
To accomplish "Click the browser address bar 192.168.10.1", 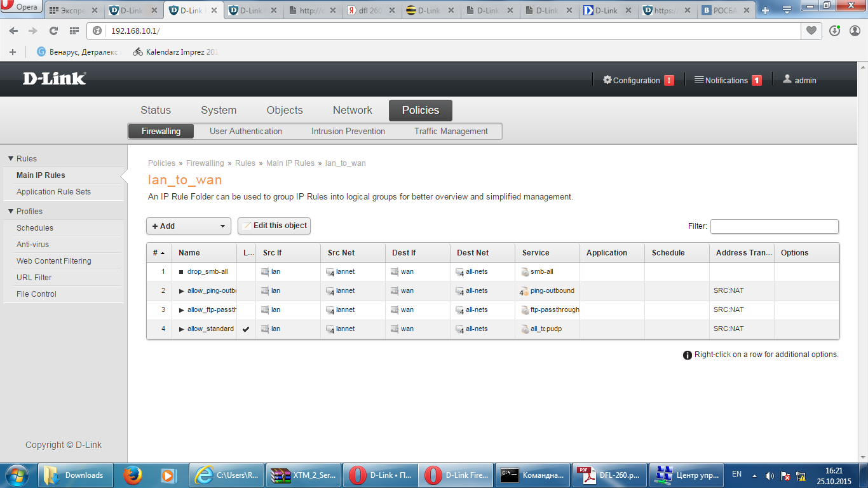I will coord(445,30).
